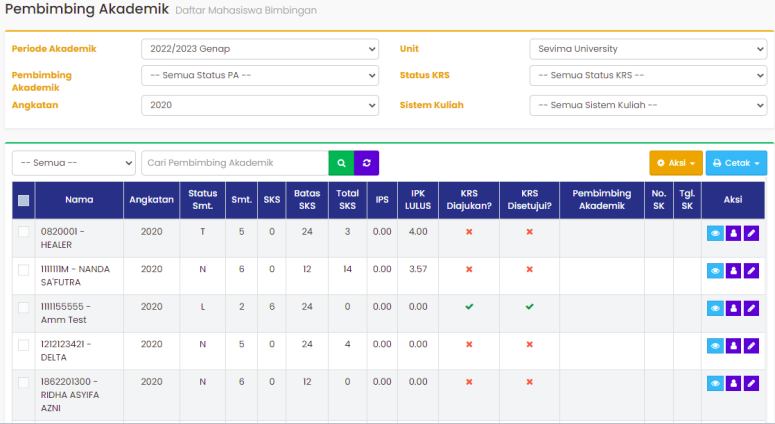Click name '1862201300 - RIDHA ASYIFA AZNI'
775x424 pixels.
pyautogui.click(x=70, y=395)
